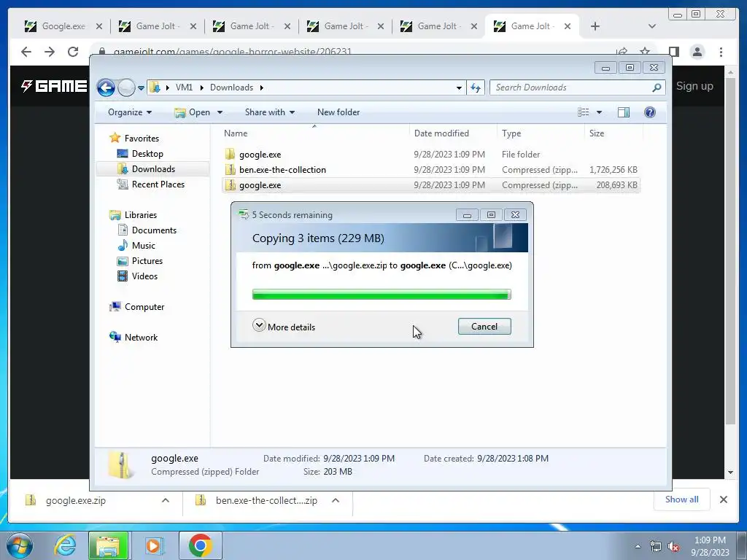Open recent locations dropdown beside nav arrows
This screenshot has height=560, width=747.
pos(141,88)
